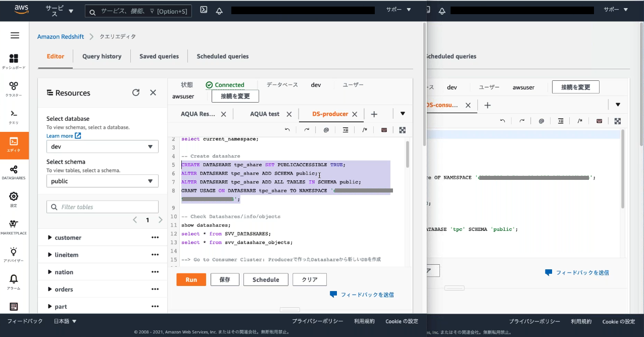
Task: Select the AQUA test query tab
Action: coord(265,114)
